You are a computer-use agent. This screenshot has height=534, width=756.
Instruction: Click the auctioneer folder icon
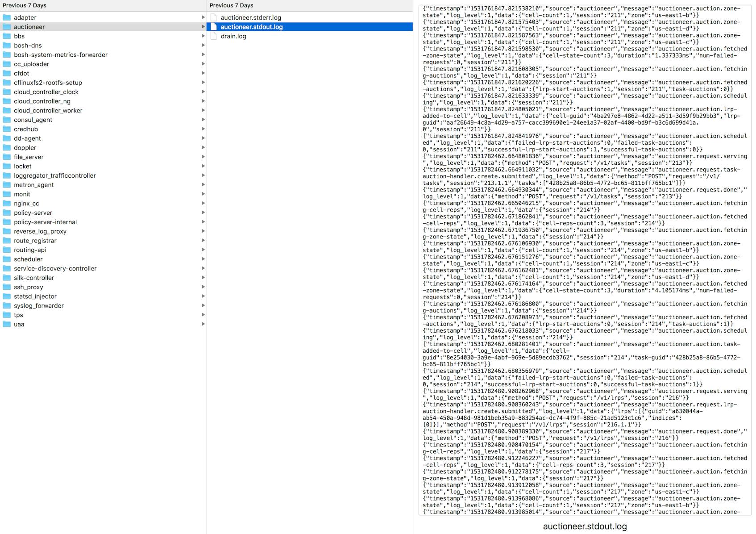[x=6, y=27]
